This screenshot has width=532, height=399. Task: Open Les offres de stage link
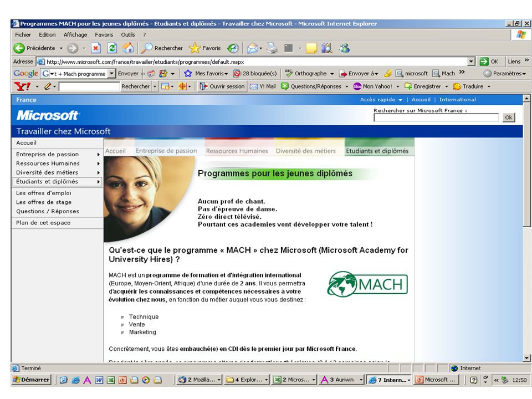(x=44, y=202)
